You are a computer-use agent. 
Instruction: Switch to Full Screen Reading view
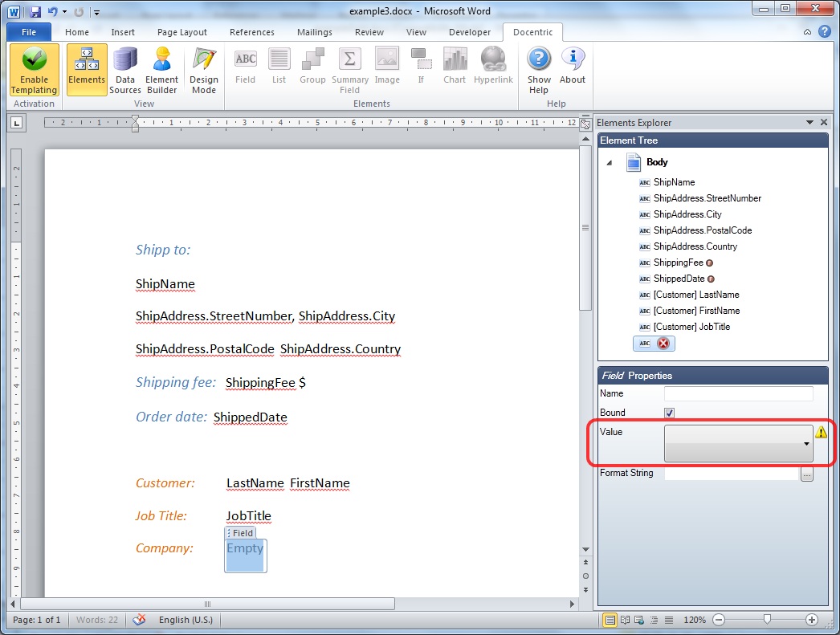coord(625,620)
